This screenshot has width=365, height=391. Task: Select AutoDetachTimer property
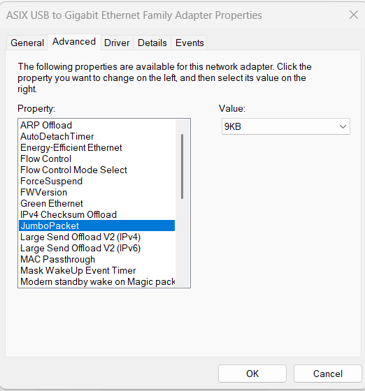(97, 136)
